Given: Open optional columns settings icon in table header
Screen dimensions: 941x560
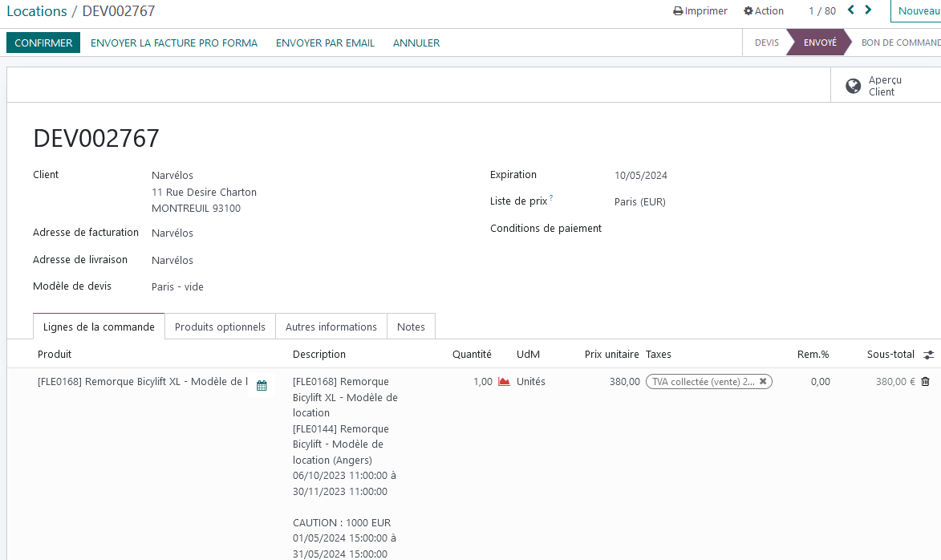Looking at the screenshot, I should (928, 355).
